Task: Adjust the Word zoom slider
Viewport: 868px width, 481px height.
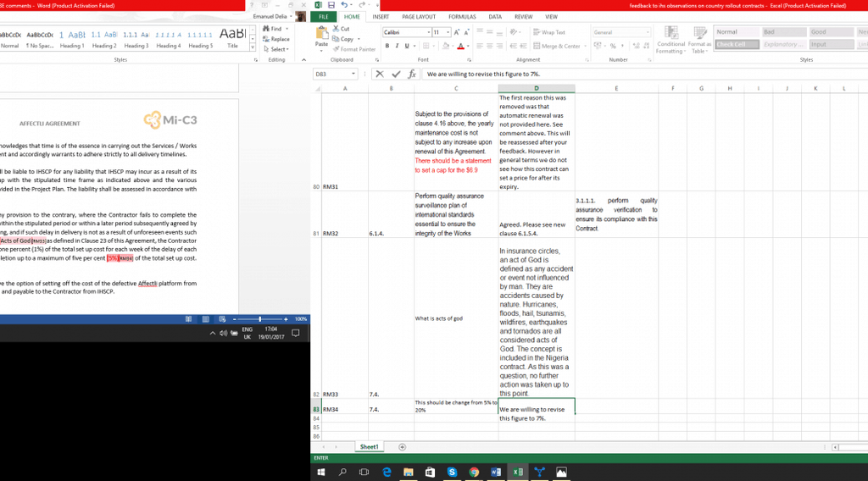Action: (x=259, y=319)
